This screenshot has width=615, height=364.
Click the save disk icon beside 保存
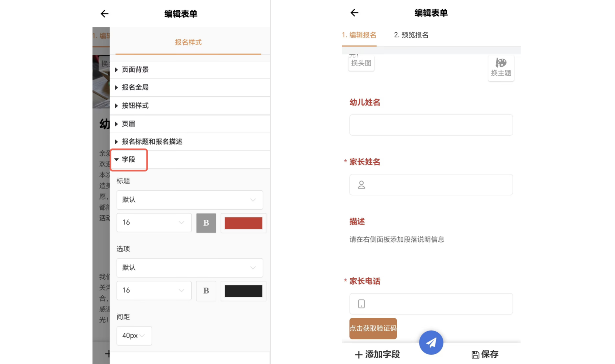click(x=475, y=355)
